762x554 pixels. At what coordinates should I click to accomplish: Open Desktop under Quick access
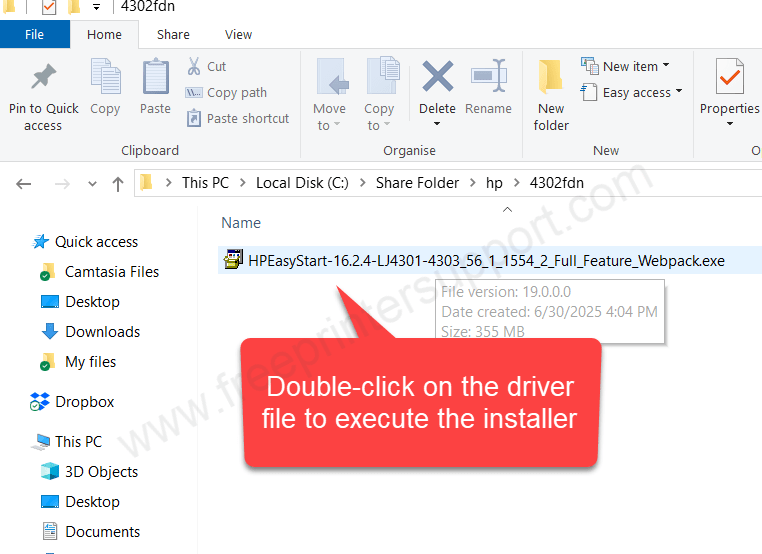coord(92,302)
